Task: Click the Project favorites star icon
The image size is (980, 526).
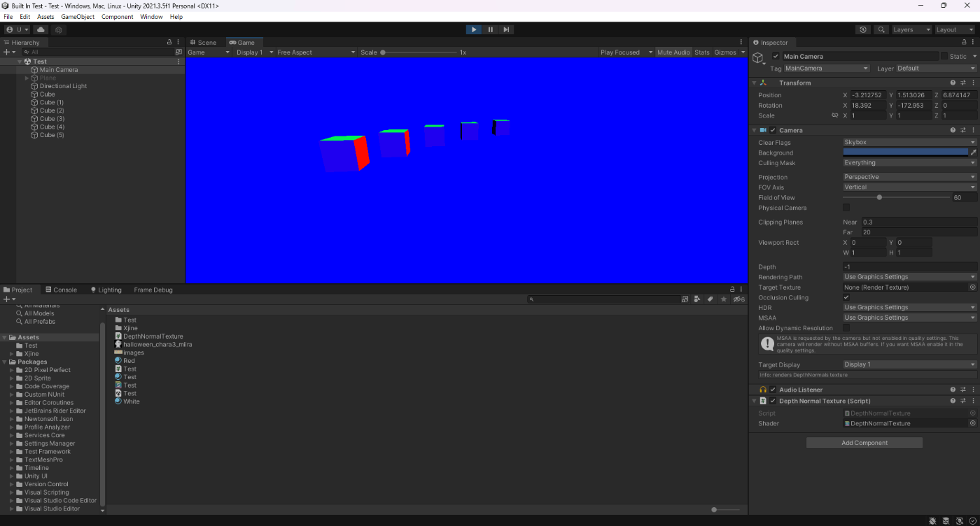Action: 724,299
